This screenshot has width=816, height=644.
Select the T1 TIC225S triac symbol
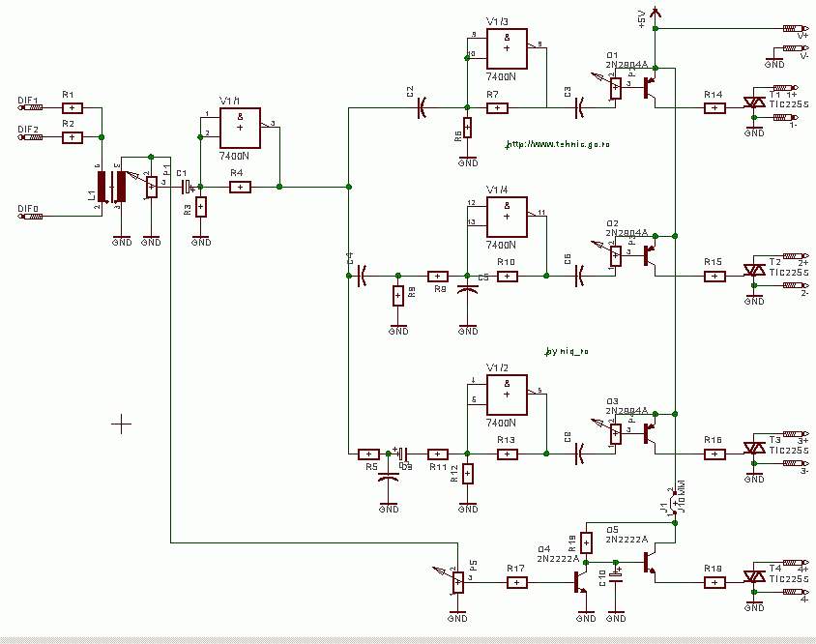753,101
